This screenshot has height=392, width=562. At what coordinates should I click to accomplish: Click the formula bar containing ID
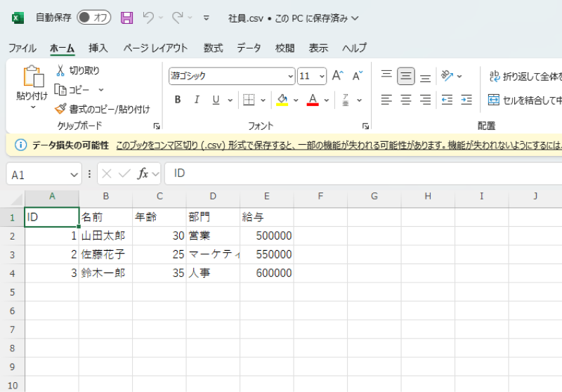pyautogui.click(x=363, y=174)
